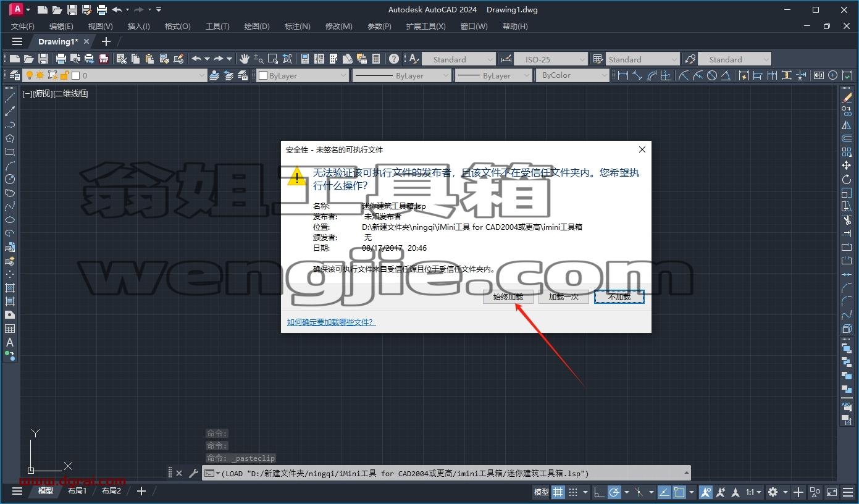Activate the Pan hand tool
The width and height of the screenshot is (859, 504).
tap(244, 59)
